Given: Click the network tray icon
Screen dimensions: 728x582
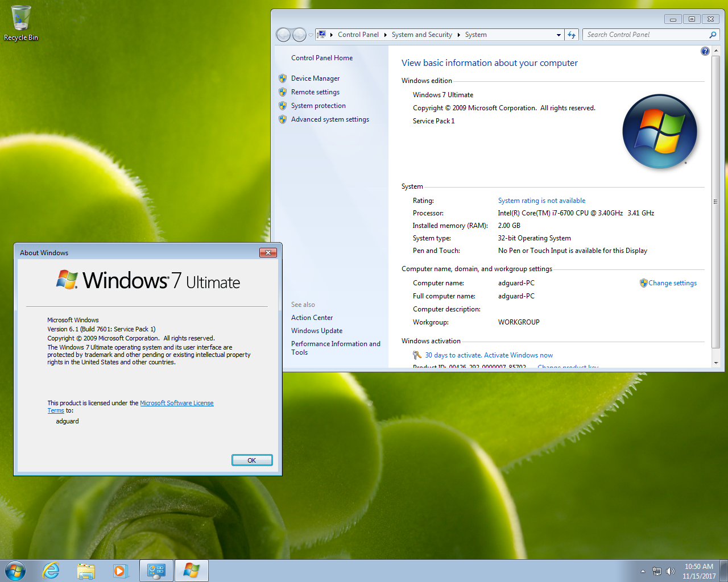Looking at the screenshot, I should tap(657, 571).
